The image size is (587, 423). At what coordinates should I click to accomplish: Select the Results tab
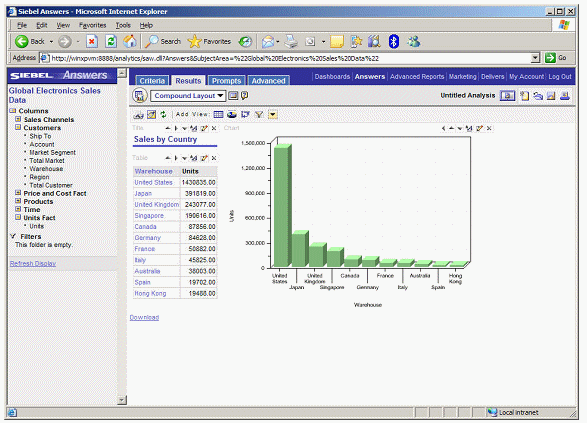coord(188,80)
